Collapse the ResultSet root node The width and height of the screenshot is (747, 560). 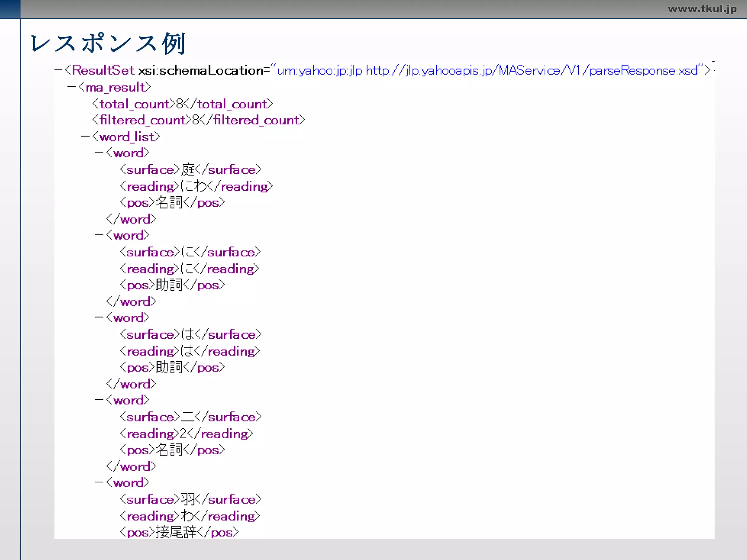click(58, 70)
